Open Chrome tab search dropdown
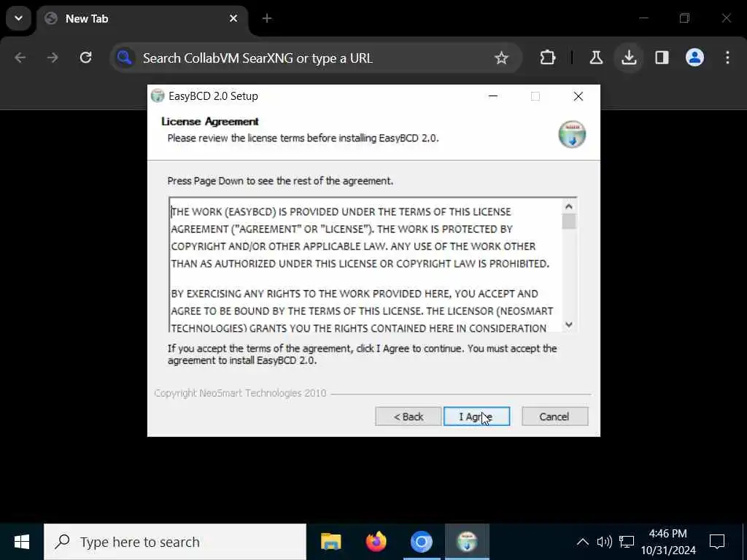Viewport: 747px width, 560px height. 18,18
